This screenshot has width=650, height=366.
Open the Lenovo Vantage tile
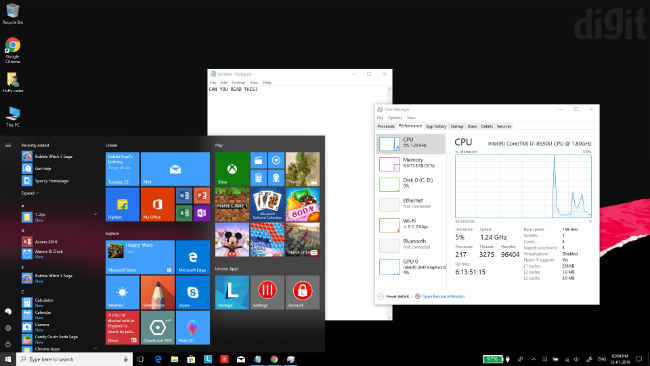(232, 293)
